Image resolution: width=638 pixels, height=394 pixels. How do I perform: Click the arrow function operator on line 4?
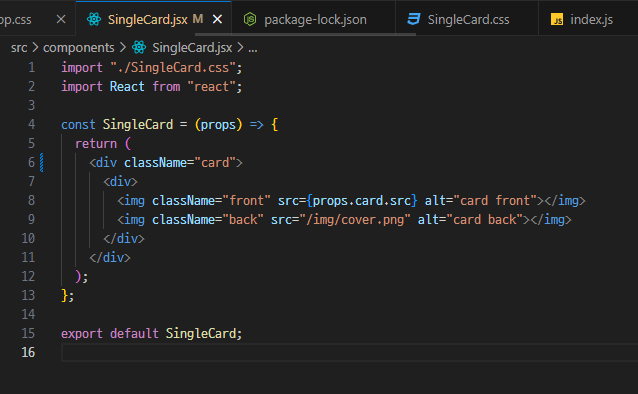(x=256, y=125)
